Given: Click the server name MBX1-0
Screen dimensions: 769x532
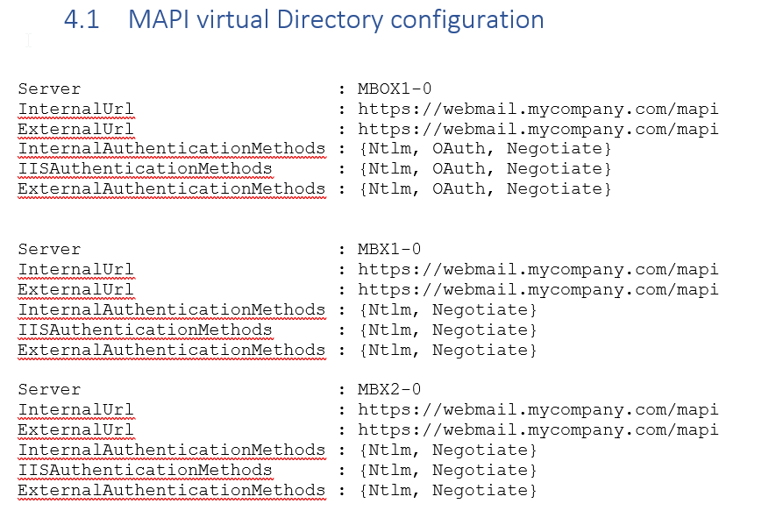Looking at the screenshot, I should [388, 249].
